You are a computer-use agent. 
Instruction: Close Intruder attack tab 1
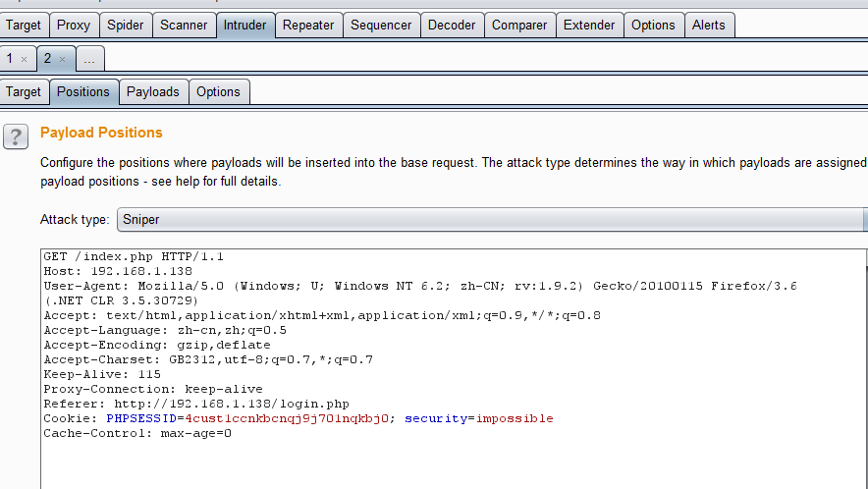pyautogui.click(x=24, y=59)
